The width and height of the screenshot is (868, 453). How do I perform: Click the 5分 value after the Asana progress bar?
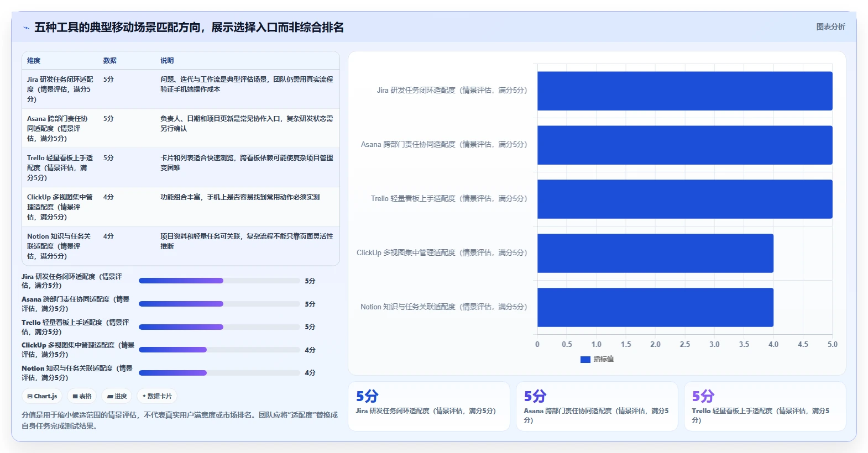(310, 304)
